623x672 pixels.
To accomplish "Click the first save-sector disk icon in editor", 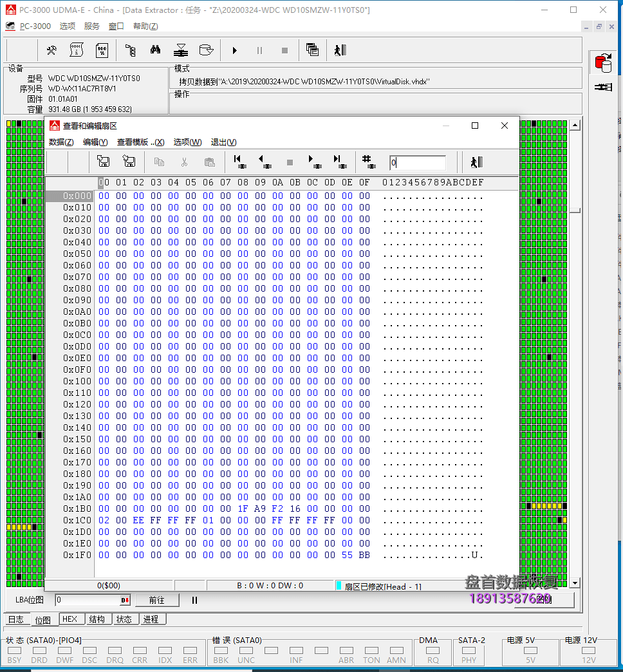I will [103, 162].
